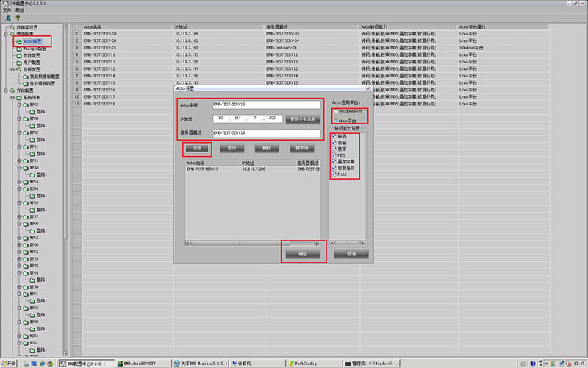Screen dimensions: 588x368
Task: Click right arrow of dialog list scrollbar
Action: click(x=317, y=244)
